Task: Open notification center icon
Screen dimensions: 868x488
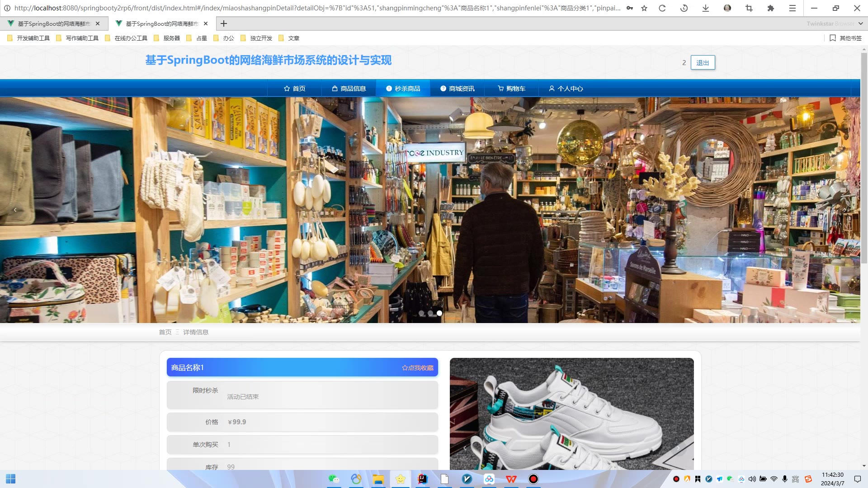Action: (x=857, y=479)
